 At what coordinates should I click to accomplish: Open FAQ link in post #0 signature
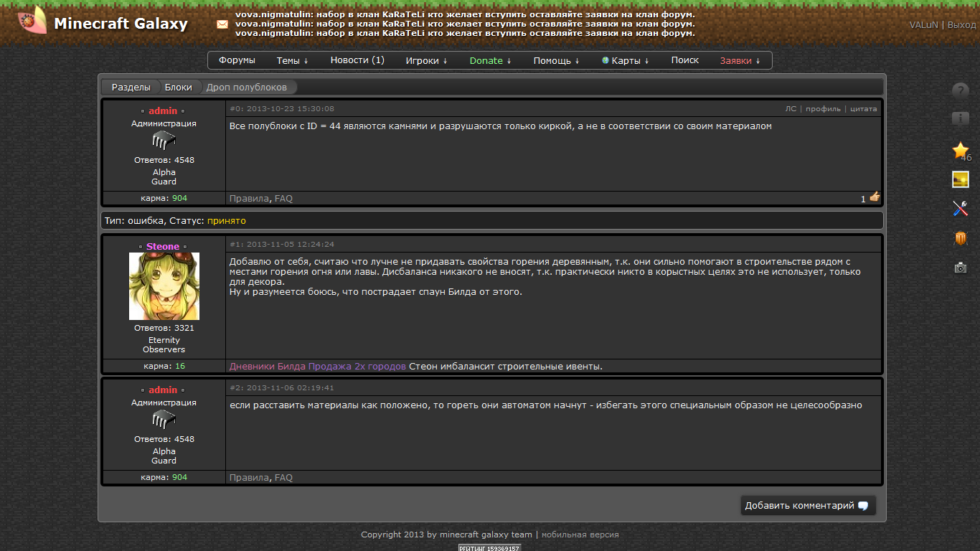pos(283,199)
